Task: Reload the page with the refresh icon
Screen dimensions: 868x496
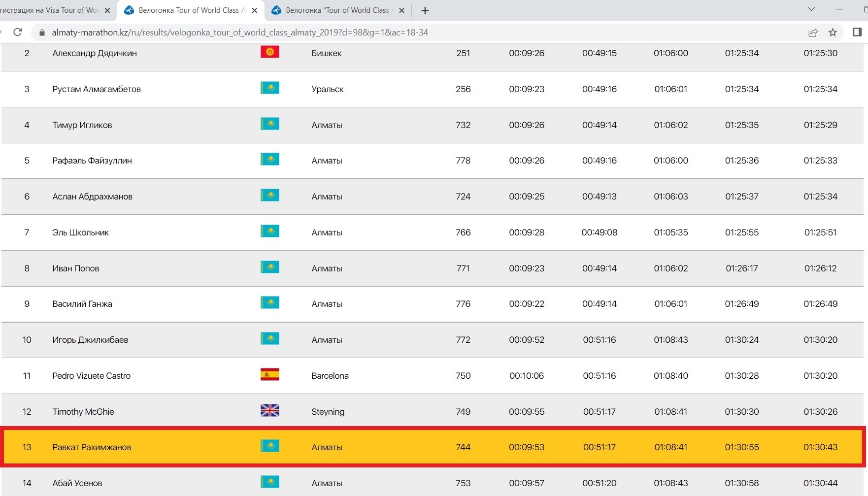Action: coord(18,33)
